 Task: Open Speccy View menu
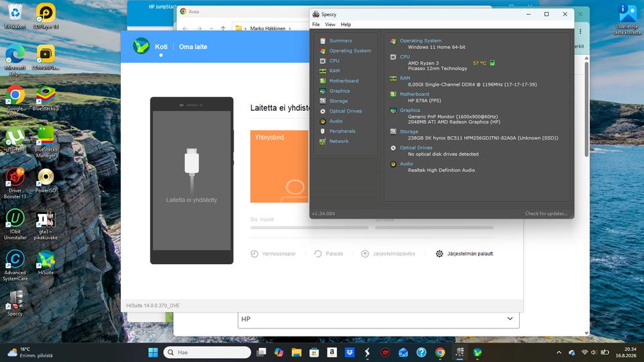[330, 25]
